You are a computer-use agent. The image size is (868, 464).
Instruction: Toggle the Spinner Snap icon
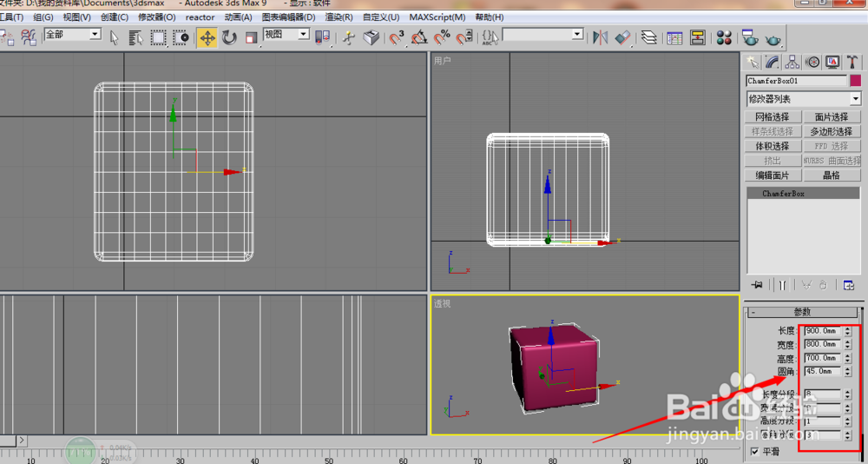[x=464, y=37]
